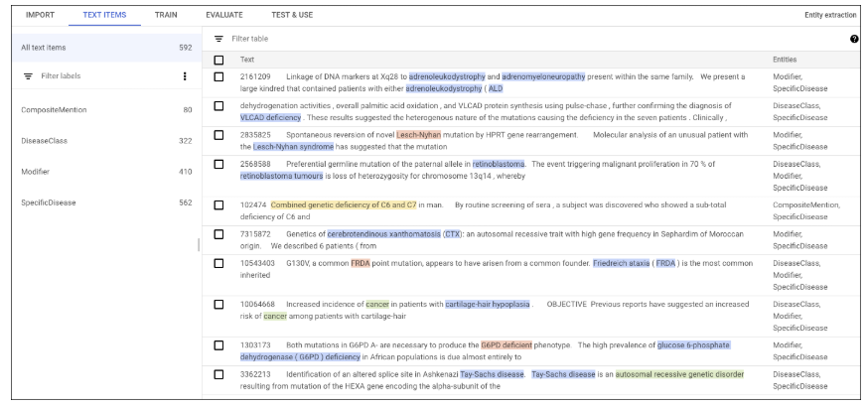The image size is (868, 407).
Task: Click the autosomal recessive genetic disorder highlight
Action: 679,374
